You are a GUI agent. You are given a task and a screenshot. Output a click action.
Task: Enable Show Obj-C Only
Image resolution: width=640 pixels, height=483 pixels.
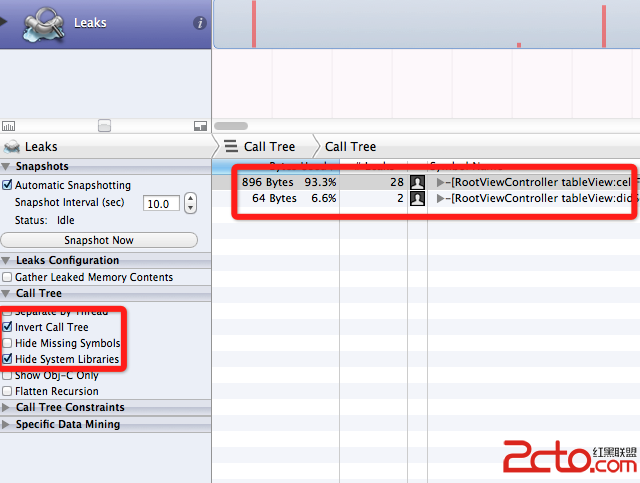click(7, 375)
